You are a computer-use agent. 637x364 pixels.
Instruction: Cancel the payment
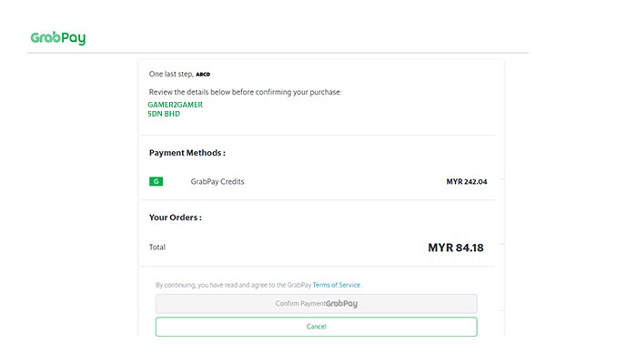point(316,327)
